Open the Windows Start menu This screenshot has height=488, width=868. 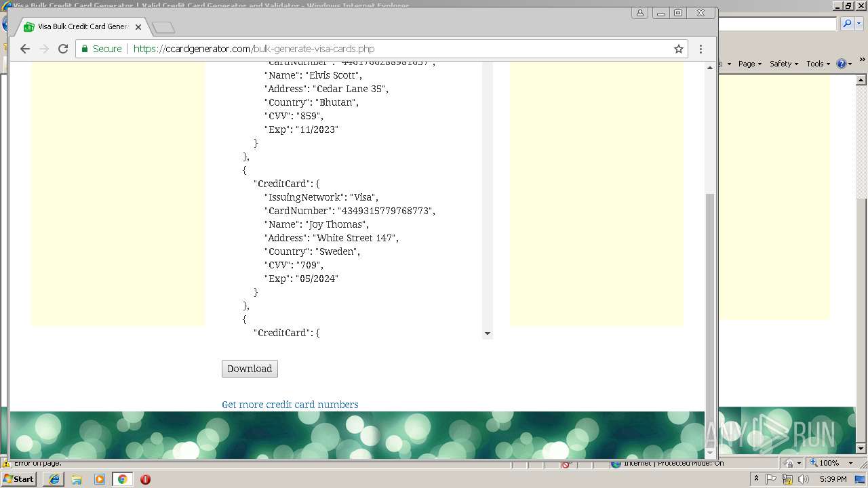[19, 479]
